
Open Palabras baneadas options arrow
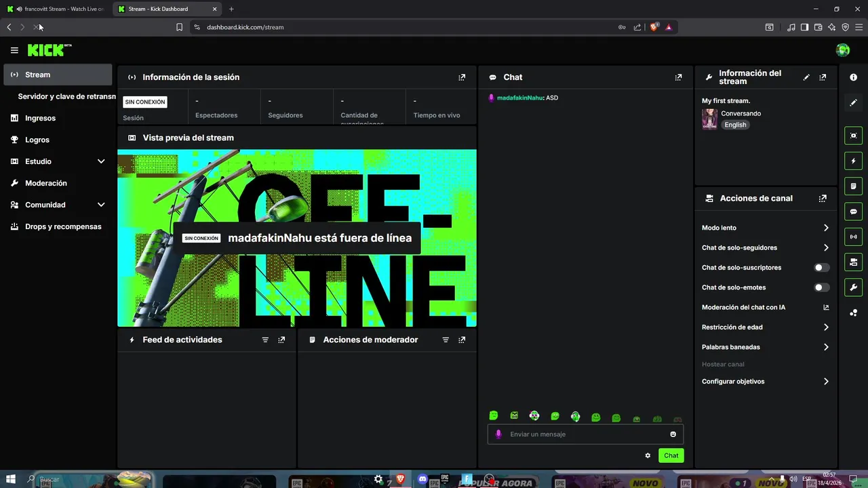point(826,347)
